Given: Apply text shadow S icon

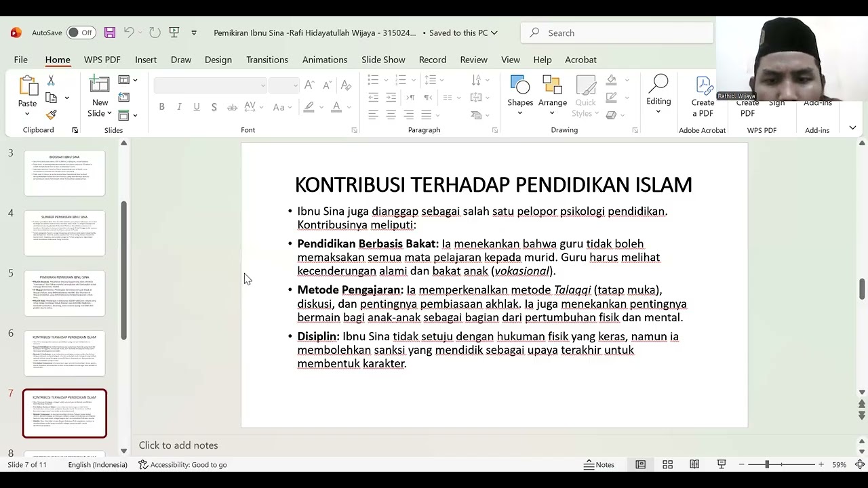Looking at the screenshot, I should pos(214,107).
